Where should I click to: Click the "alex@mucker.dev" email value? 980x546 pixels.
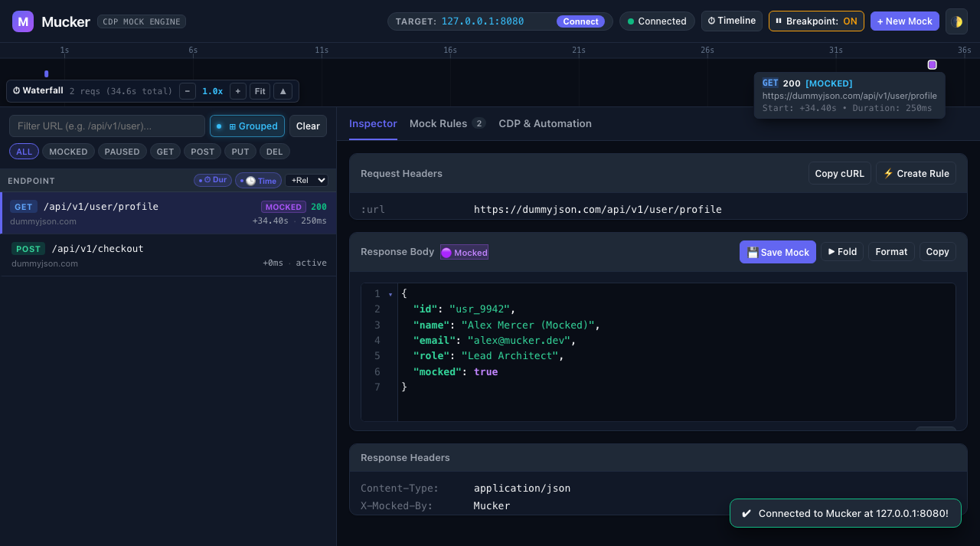coord(519,340)
